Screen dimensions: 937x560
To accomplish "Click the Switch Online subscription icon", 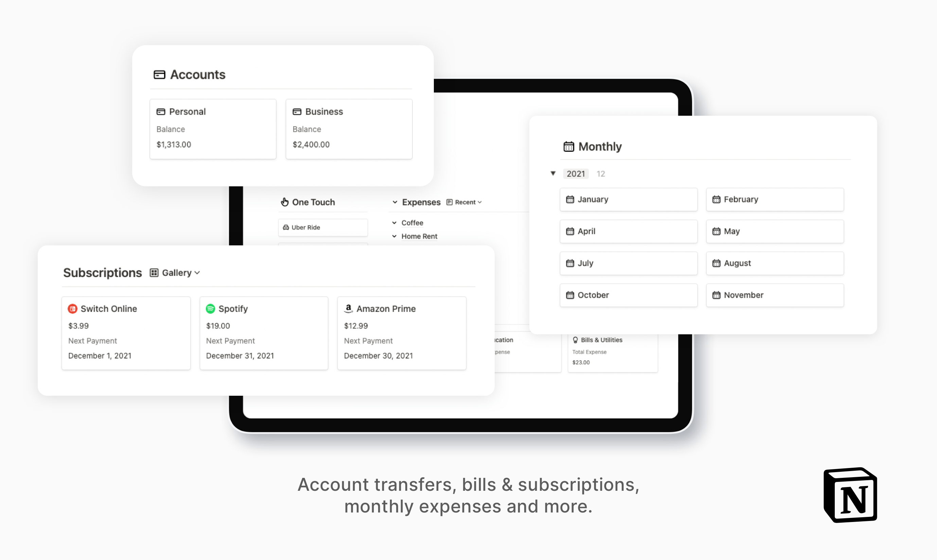I will click(x=72, y=308).
